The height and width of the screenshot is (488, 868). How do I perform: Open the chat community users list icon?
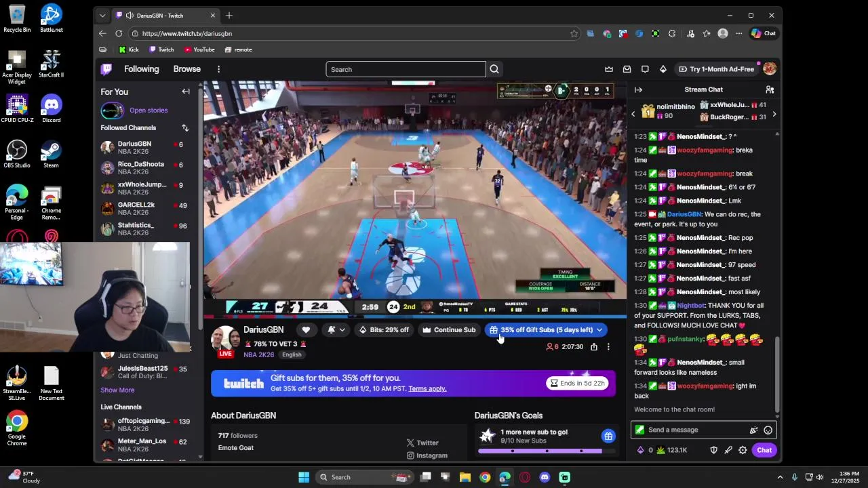770,89
